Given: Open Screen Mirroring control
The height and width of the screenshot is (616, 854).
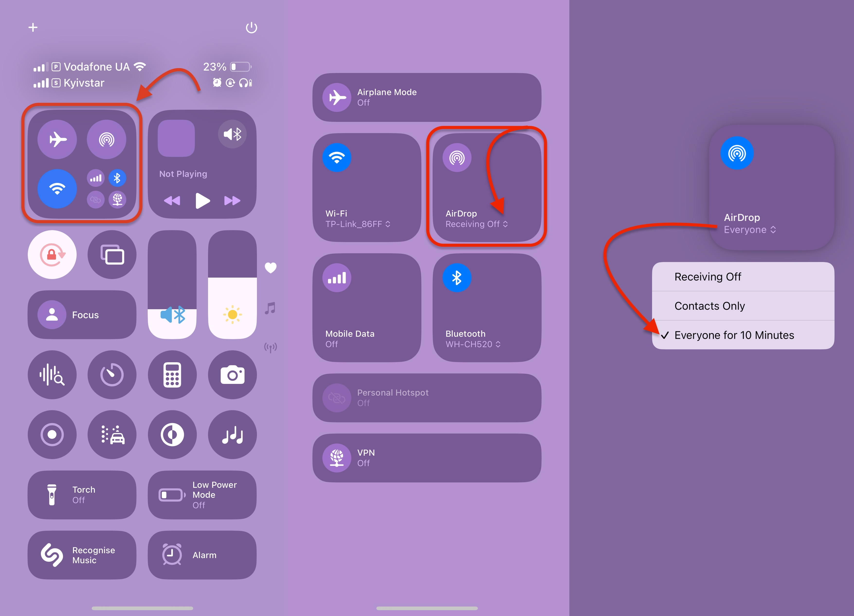Looking at the screenshot, I should [112, 254].
